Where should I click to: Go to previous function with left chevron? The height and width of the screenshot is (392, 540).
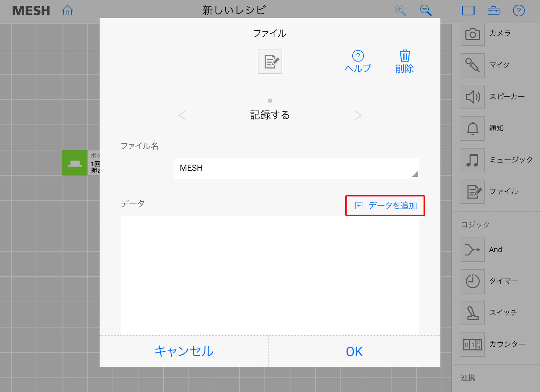182,115
